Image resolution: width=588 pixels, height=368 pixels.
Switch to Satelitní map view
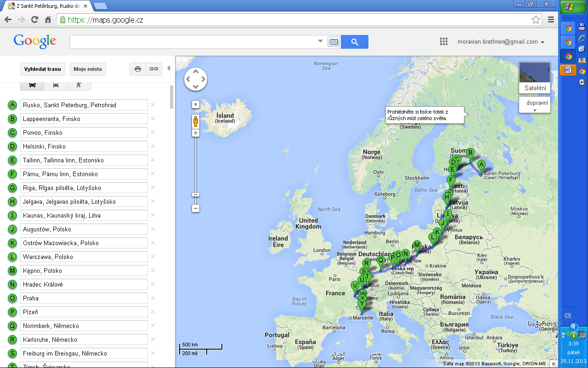tap(535, 78)
